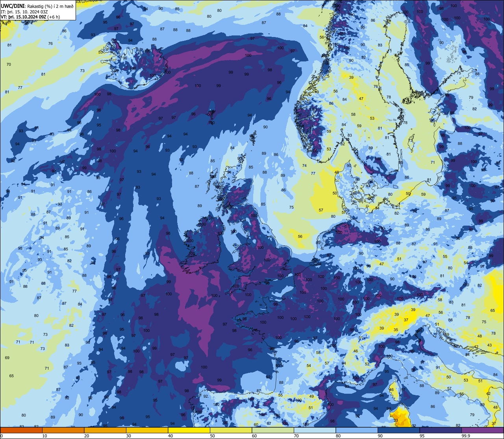Click the dark orange 0–10 legend swatch
Image resolution: width=504 pixels, height=439 pixels.
click(x=21, y=430)
